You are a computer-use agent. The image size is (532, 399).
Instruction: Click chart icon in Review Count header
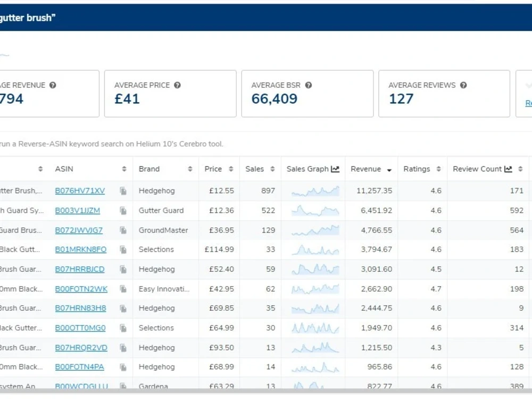pyautogui.click(x=508, y=169)
